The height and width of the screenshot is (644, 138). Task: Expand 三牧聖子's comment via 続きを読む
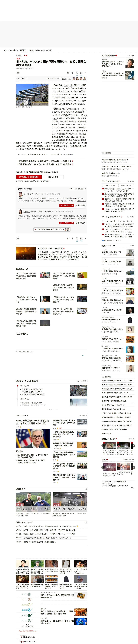coord(81,218)
